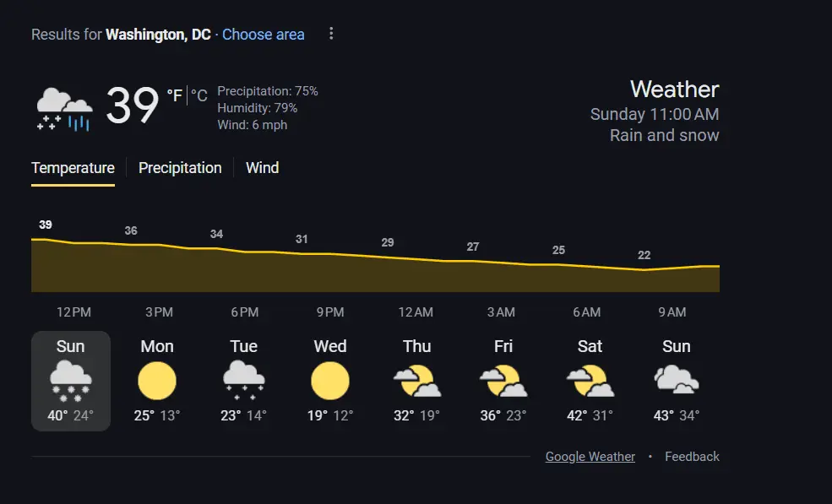Select the 9 PM point on temperature graph
The image size is (832, 504).
coord(302,253)
